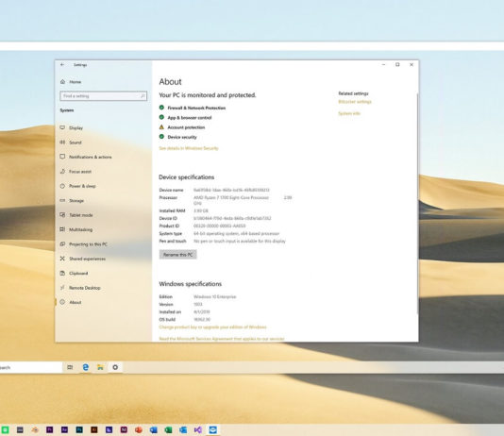
Task: Open Power & sleep settings
Action: click(77, 186)
